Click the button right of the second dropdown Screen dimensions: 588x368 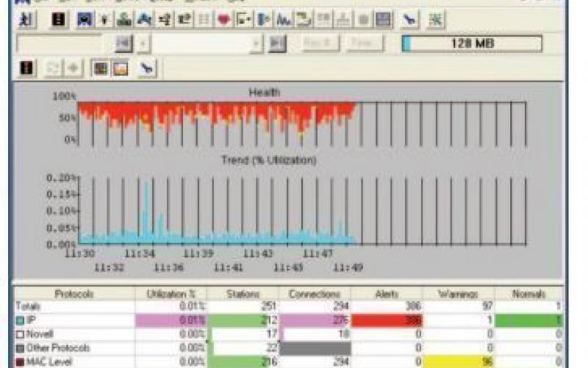coord(276,43)
